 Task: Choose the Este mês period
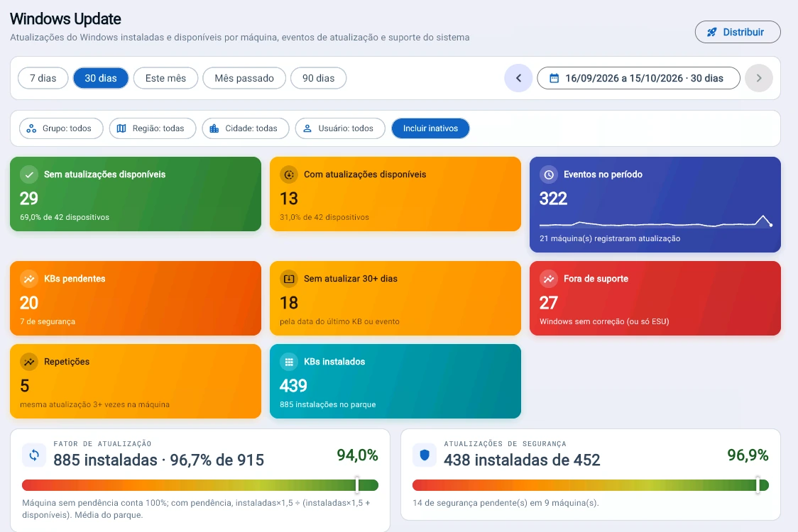[x=165, y=78]
